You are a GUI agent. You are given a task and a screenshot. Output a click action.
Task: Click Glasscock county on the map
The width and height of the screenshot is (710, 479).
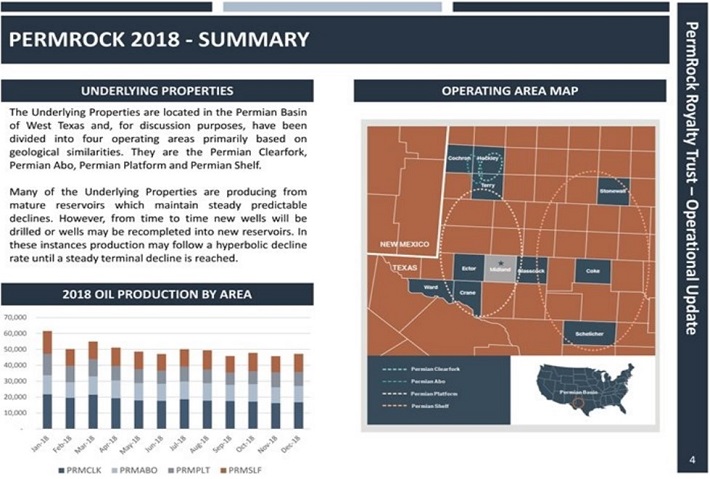pyautogui.click(x=532, y=270)
